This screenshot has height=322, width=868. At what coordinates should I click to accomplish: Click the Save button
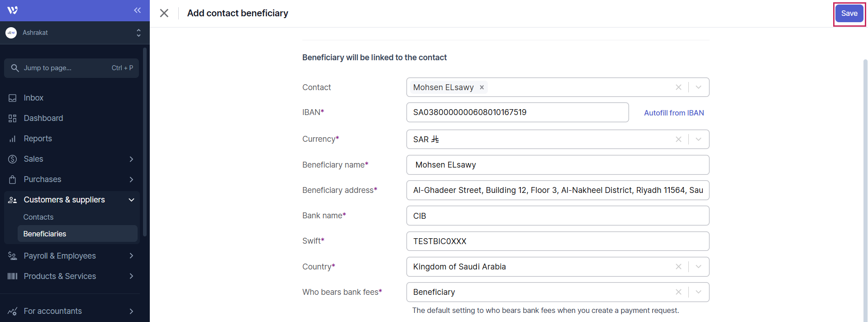[849, 14]
